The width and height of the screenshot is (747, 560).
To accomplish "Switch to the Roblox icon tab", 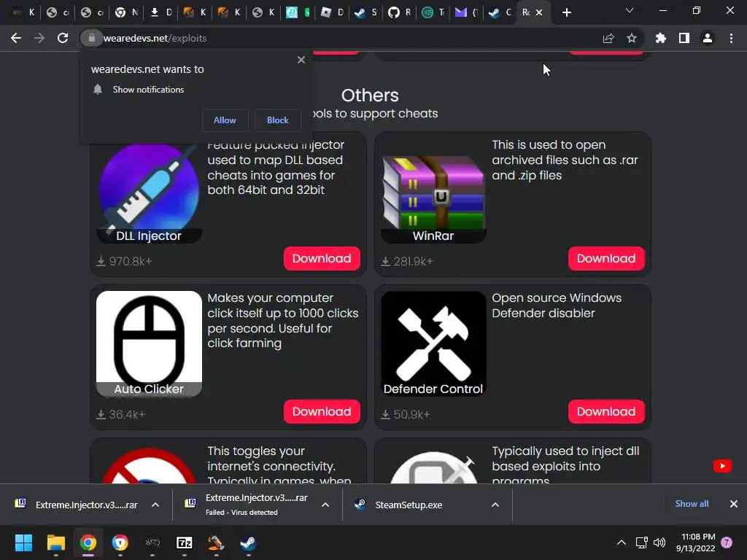I will click(332, 12).
